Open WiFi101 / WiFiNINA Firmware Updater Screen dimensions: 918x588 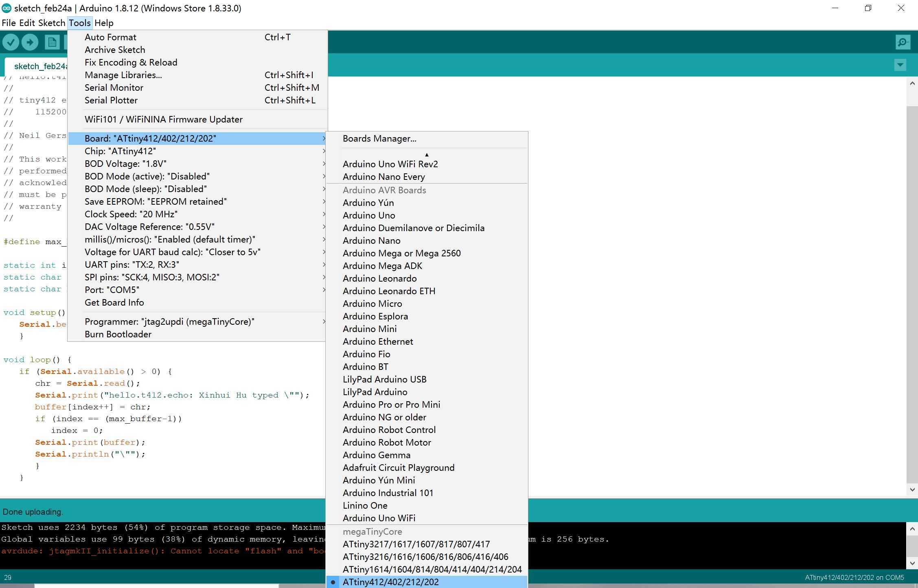[x=197, y=119]
